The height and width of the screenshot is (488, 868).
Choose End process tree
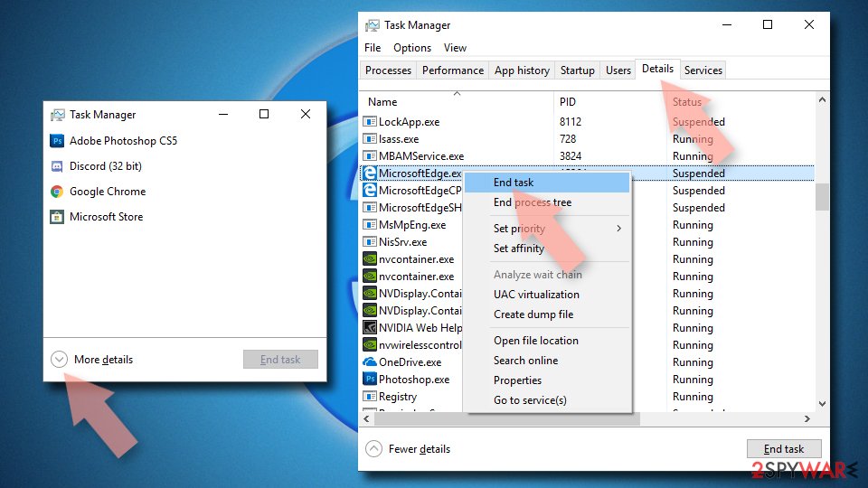[547, 202]
